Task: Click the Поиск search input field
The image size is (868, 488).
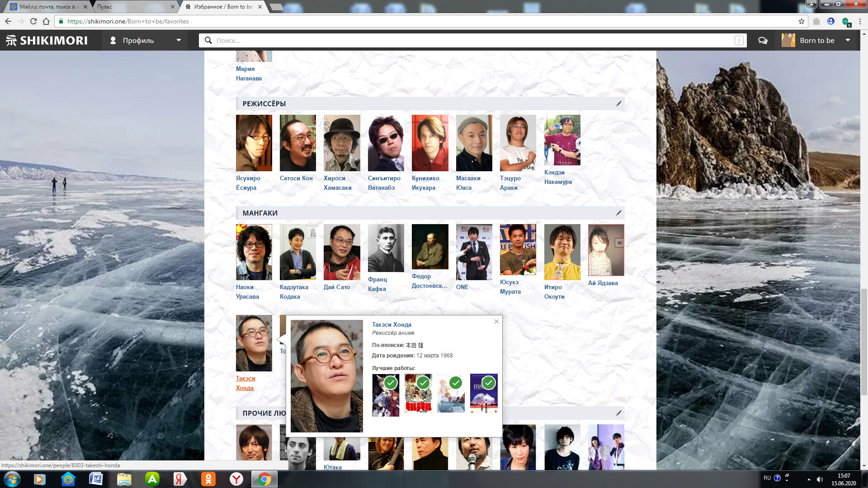Action: point(470,41)
